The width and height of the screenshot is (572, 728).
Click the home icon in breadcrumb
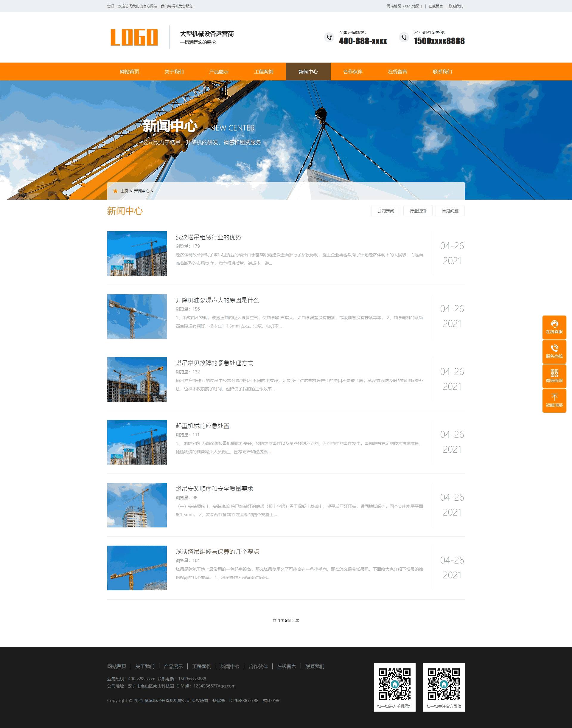(x=115, y=191)
